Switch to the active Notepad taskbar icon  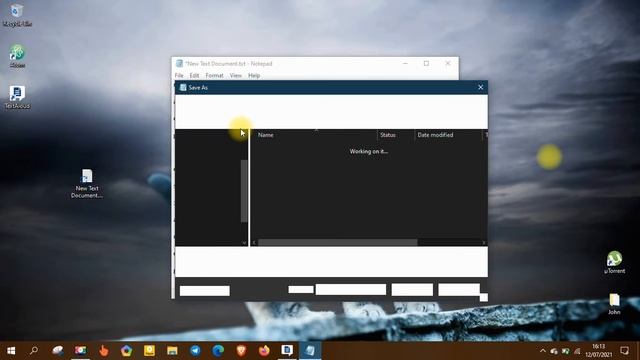(310, 351)
